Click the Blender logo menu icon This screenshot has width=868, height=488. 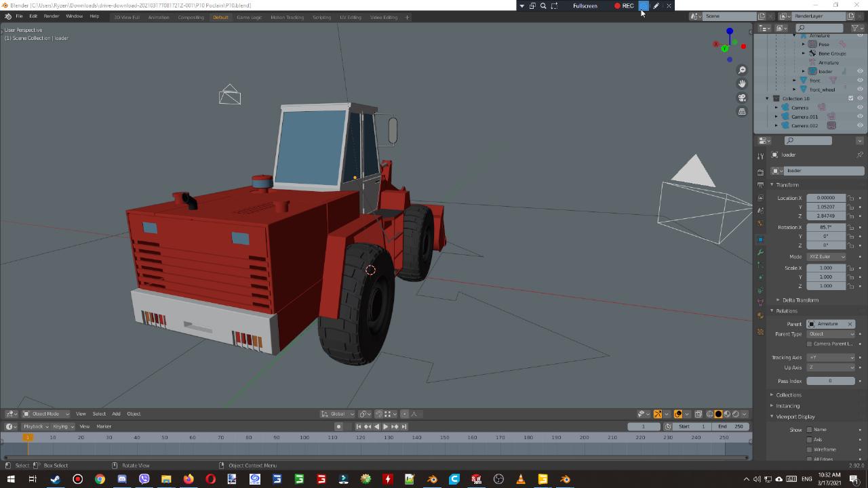tap(7, 16)
